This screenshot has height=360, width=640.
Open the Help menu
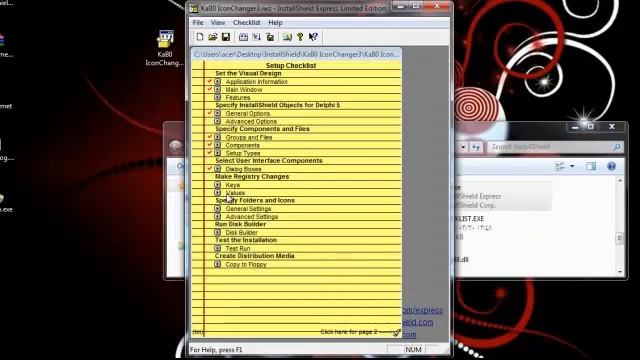pos(275,23)
